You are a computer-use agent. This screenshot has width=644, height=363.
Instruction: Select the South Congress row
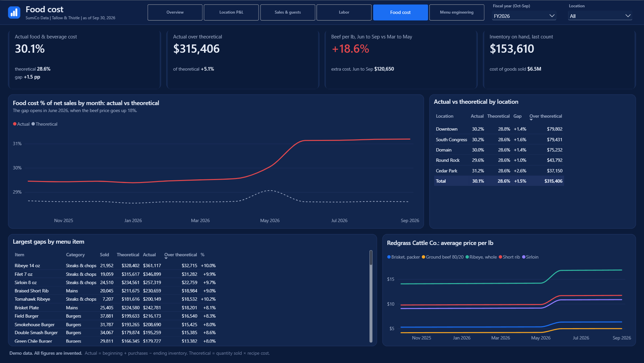[499, 140]
